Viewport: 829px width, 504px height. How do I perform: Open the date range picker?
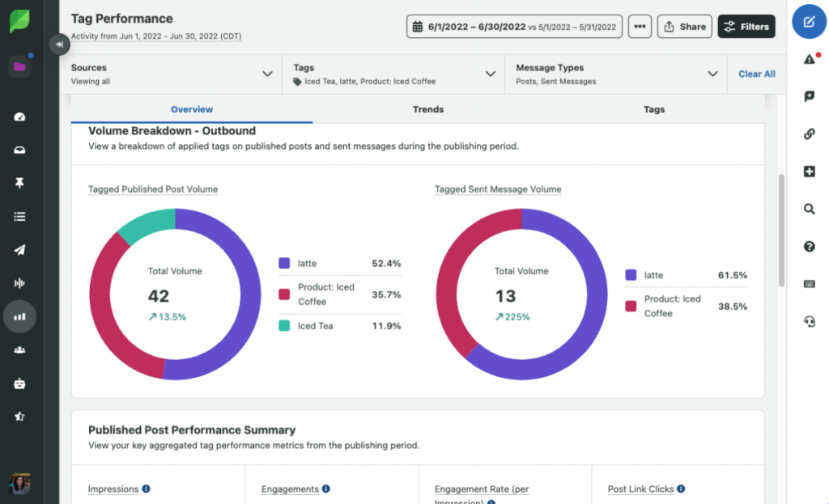coord(514,27)
